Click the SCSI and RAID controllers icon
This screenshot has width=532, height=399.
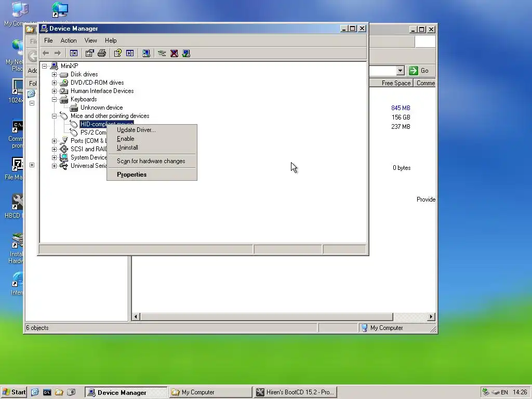click(64, 149)
